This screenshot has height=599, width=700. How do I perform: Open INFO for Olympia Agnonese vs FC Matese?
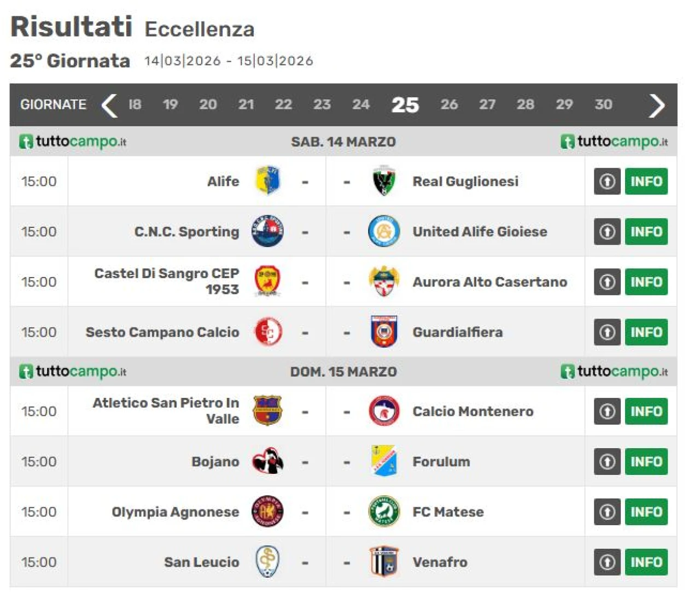[x=646, y=512]
